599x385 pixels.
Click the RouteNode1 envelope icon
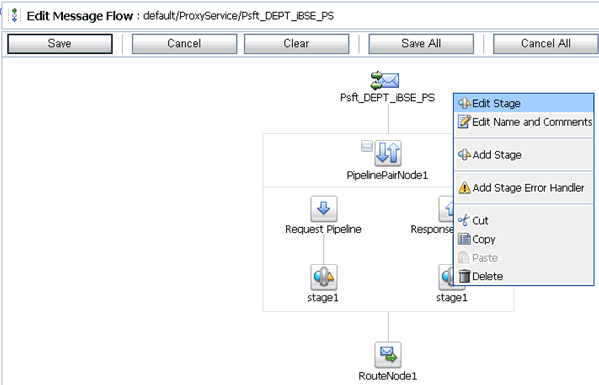tap(388, 355)
